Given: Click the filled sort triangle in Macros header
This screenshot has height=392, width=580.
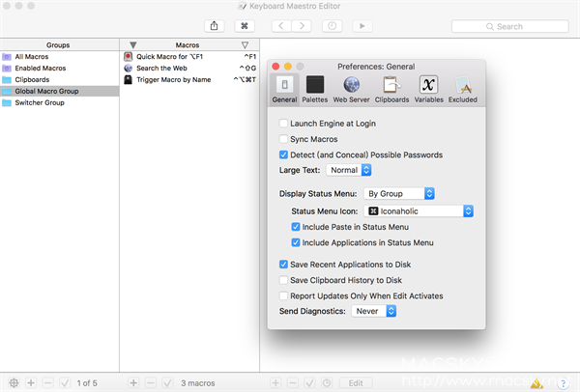Looking at the screenshot, I should 133,45.
